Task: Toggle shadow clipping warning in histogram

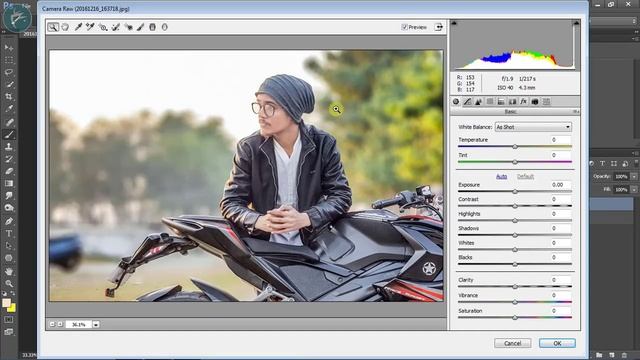Action: 454,24
